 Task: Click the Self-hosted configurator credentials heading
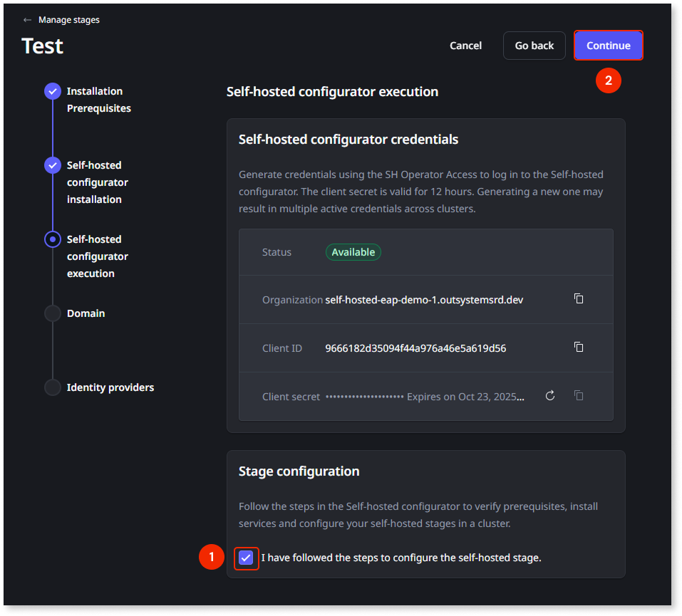348,139
